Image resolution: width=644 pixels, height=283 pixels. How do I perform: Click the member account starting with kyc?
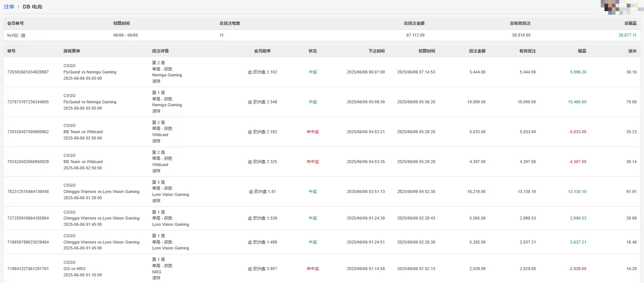click(x=16, y=35)
